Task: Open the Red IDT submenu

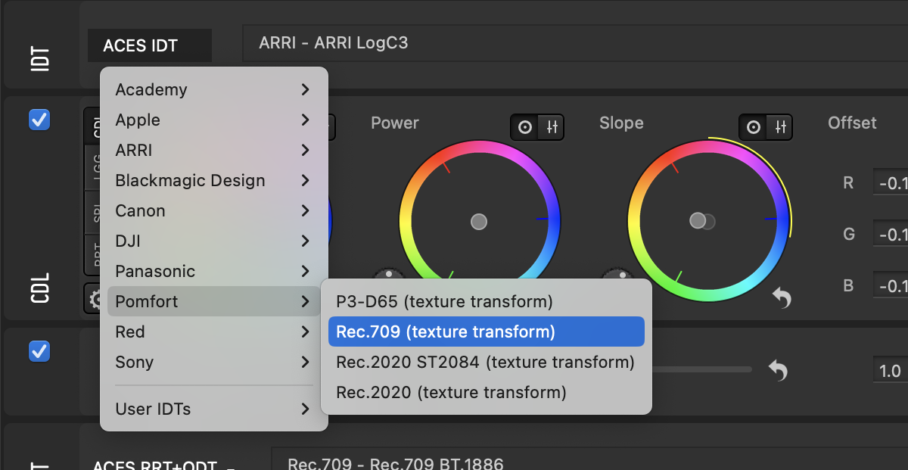Action: (x=214, y=332)
